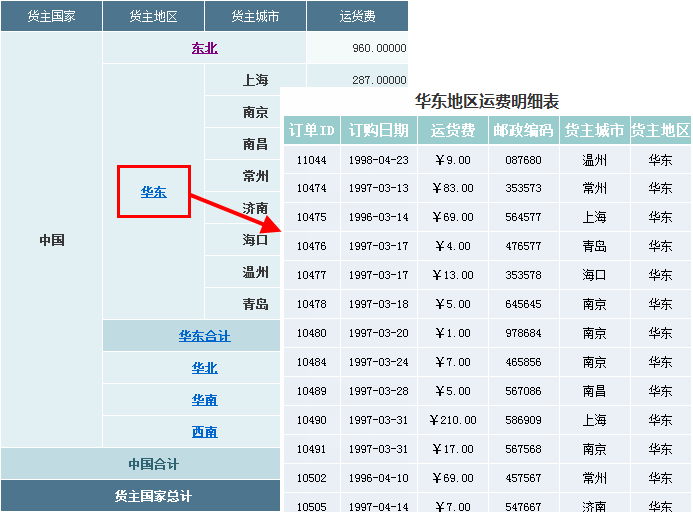Click postal code 087680 cell
Screen dimensions: 693x512
(x=523, y=160)
